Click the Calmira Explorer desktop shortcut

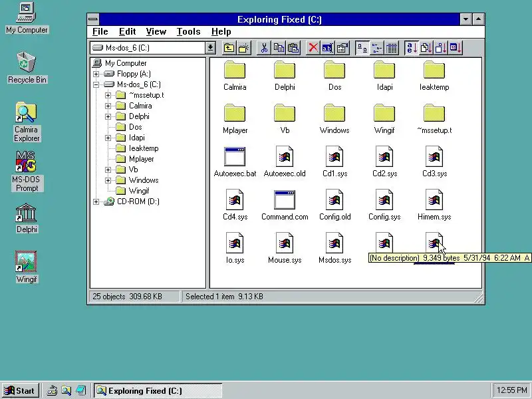click(27, 122)
